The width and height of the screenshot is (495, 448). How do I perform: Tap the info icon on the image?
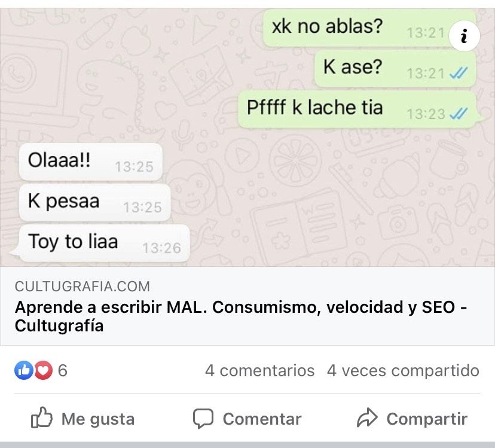pyautogui.click(x=464, y=36)
